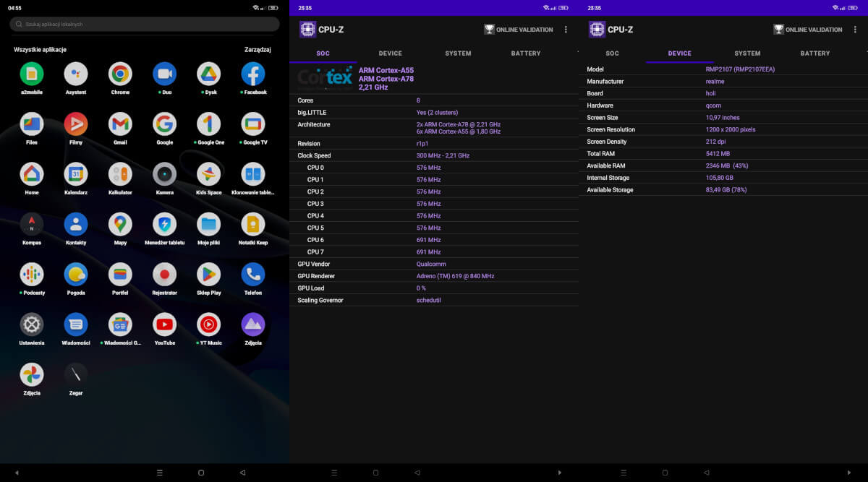
Task: Launch the Sklep Play store
Action: (x=208, y=273)
